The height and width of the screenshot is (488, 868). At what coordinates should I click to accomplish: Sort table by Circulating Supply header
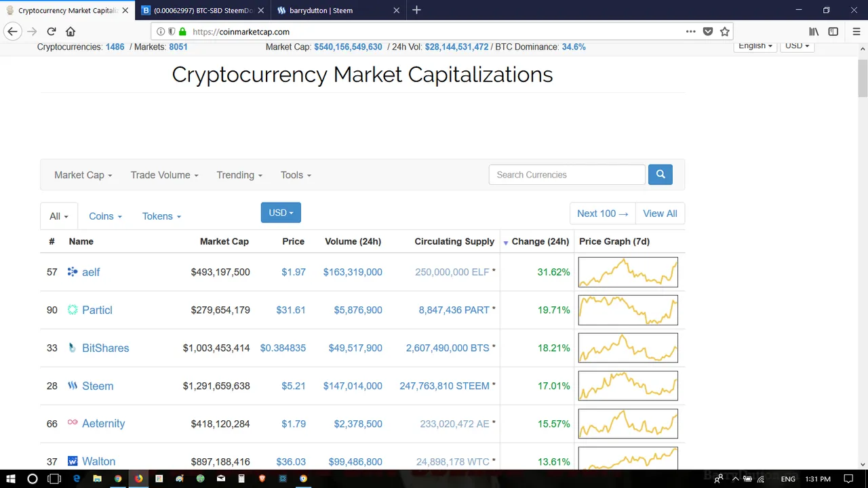tap(454, 241)
